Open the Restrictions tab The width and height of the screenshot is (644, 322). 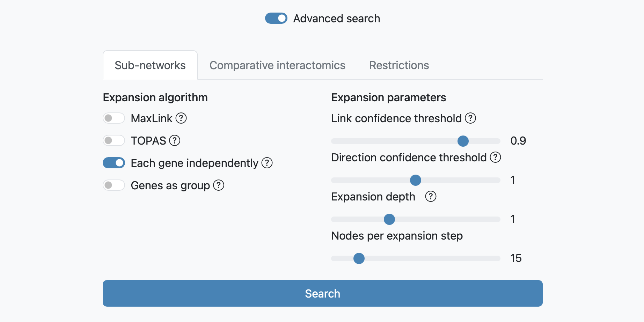pos(399,65)
